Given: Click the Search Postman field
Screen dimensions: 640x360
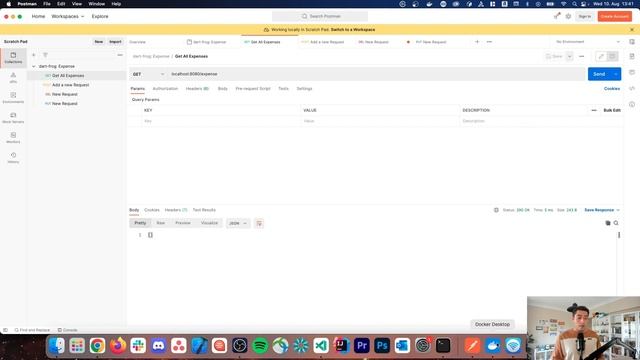Looking at the screenshot, I should [320, 16].
